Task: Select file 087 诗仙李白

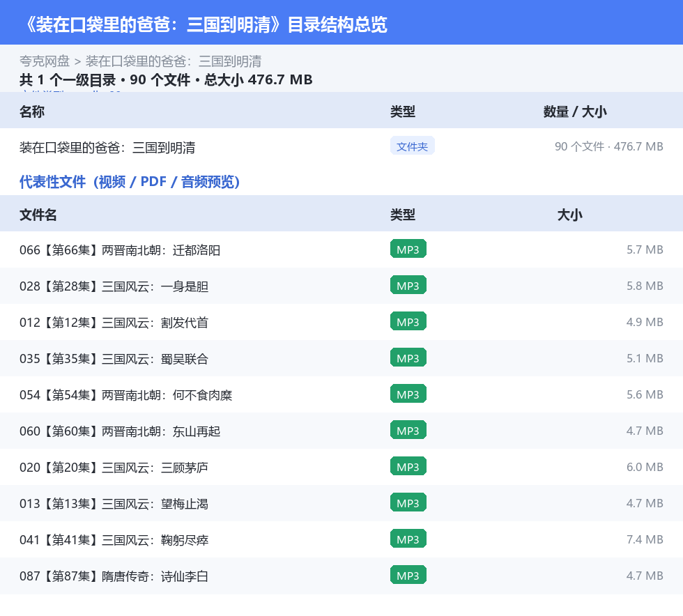Action: click(341, 576)
